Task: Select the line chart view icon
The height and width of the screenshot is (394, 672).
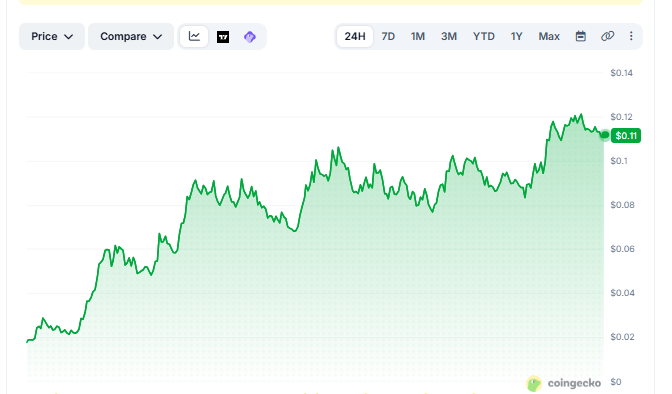Action: (194, 36)
